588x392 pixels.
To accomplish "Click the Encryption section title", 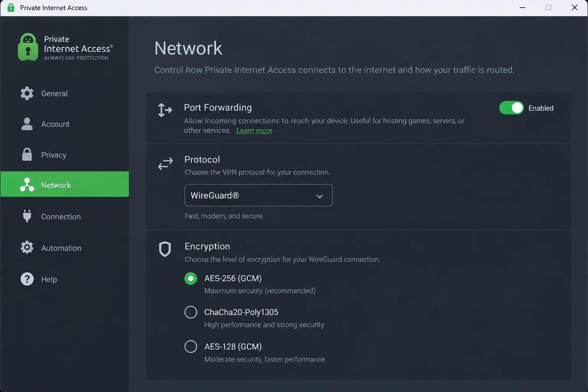I will pyautogui.click(x=207, y=246).
